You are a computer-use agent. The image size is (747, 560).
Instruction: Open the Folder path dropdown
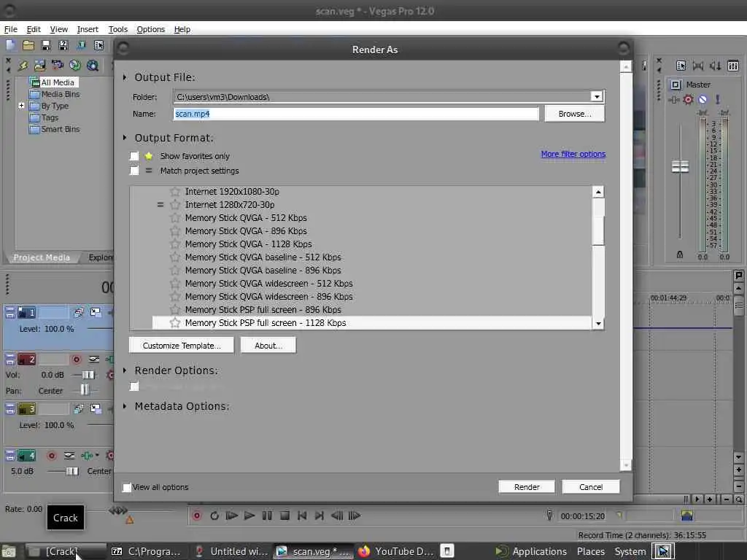coord(597,97)
